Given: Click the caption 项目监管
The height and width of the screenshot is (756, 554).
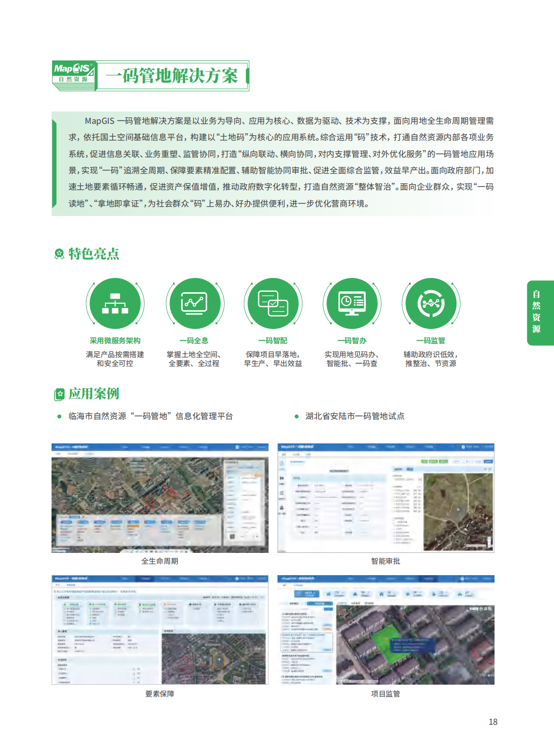Looking at the screenshot, I should coord(386,694).
